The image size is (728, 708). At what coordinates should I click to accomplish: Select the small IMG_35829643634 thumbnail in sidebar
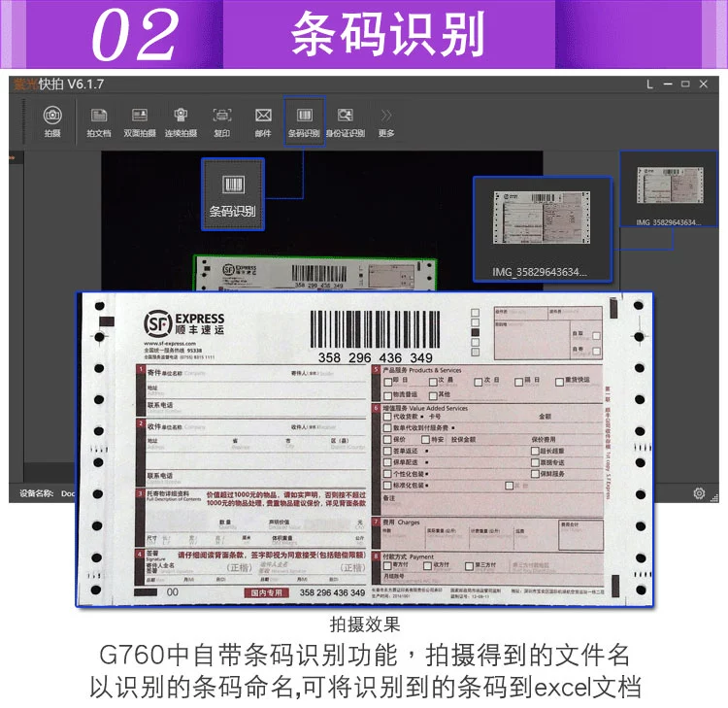point(669,189)
